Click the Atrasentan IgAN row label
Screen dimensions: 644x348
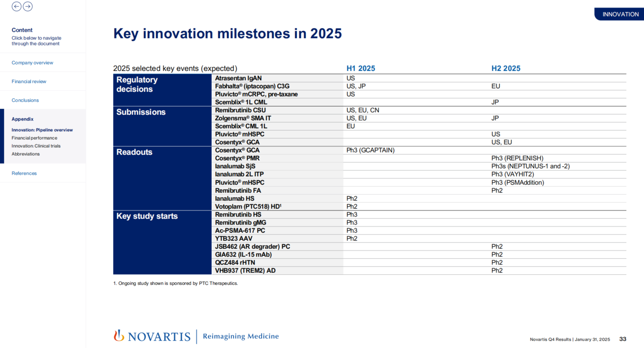pos(239,78)
